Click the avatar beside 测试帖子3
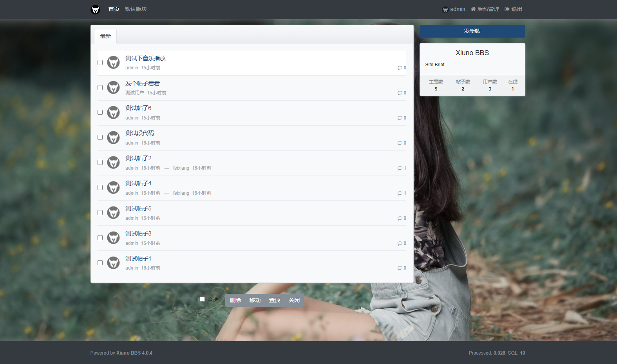 (x=113, y=238)
